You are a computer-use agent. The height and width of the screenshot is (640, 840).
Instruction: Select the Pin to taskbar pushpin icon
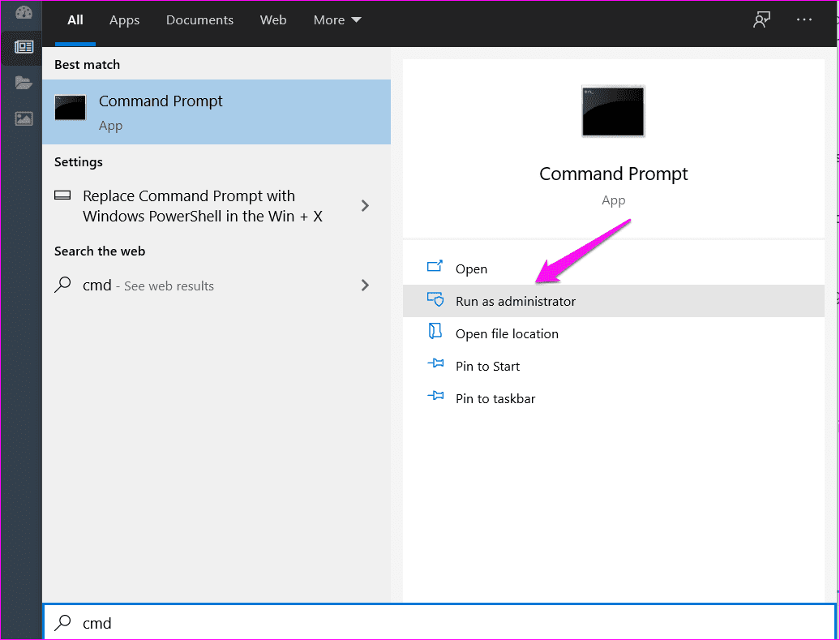[x=435, y=398]
